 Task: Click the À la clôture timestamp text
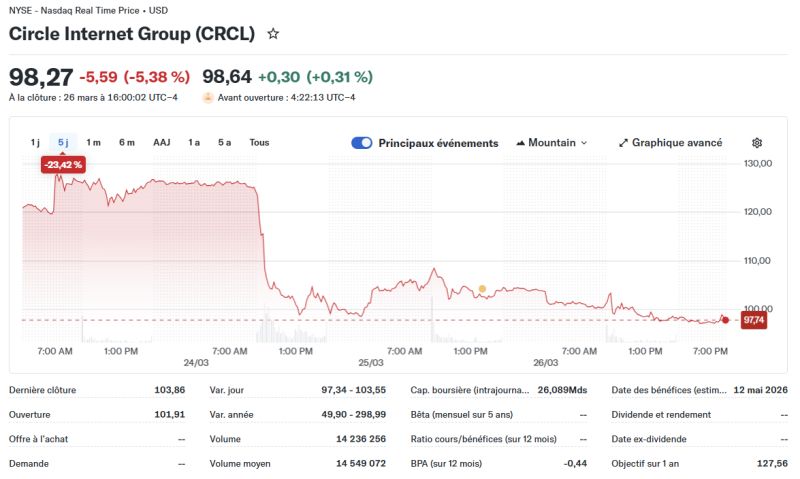[93, 97]
